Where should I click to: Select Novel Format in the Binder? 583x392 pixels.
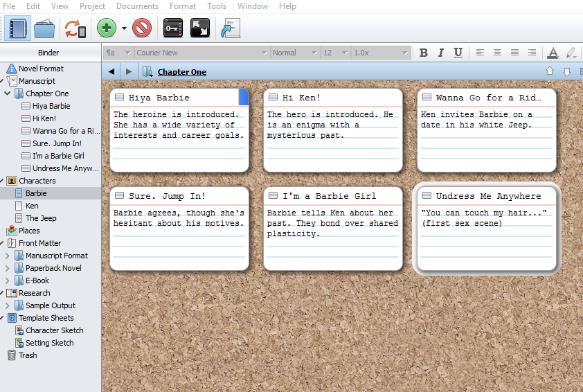[41, 69]
